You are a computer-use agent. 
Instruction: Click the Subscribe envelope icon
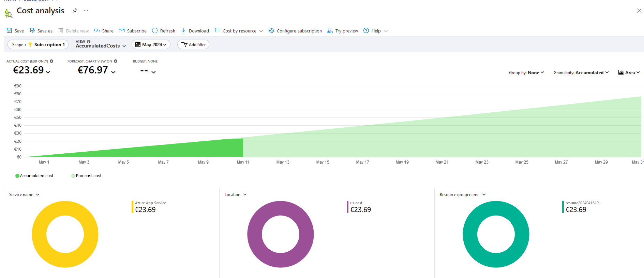[x=122, y=31]
